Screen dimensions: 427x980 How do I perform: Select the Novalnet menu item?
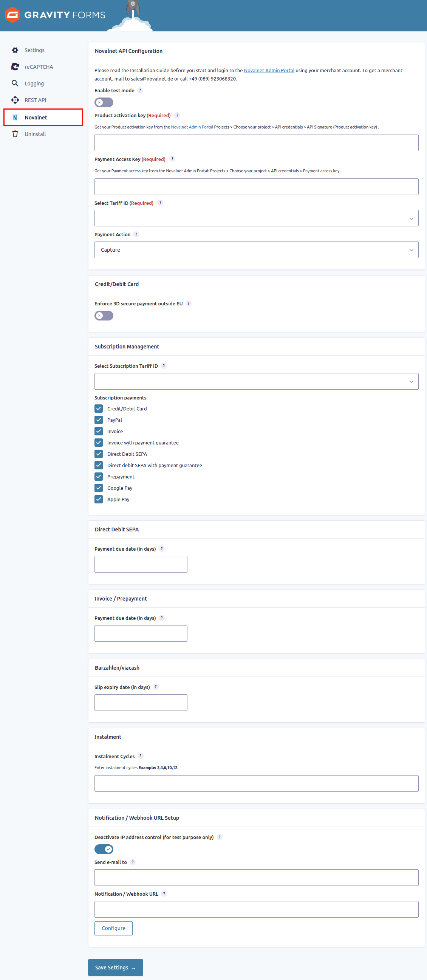point(43,117)
